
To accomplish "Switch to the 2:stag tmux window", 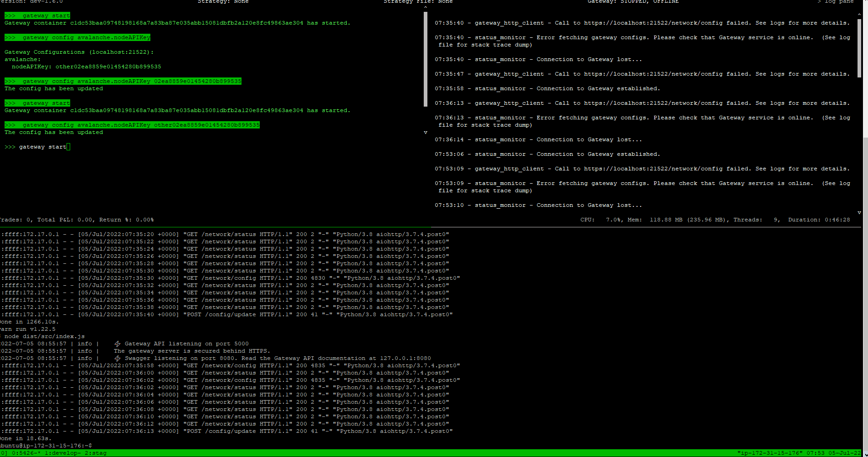I will click(x=96, y=453).
